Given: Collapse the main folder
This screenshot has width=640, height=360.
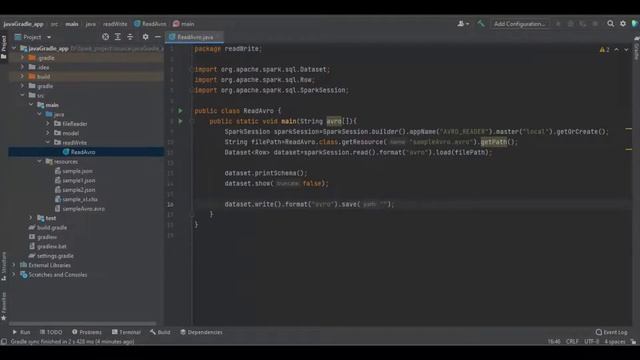Looking at the screenshot, I should point(31,105).
